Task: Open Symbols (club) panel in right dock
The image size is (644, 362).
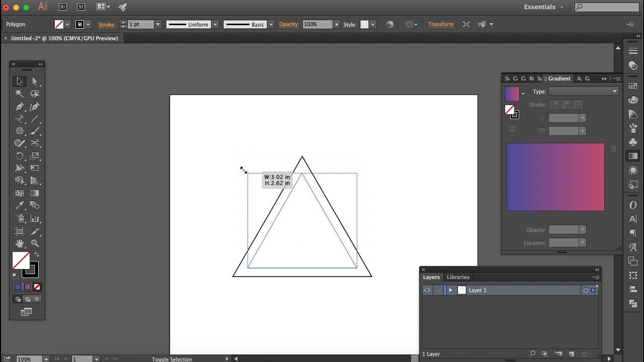Action: tap(633, 142)
